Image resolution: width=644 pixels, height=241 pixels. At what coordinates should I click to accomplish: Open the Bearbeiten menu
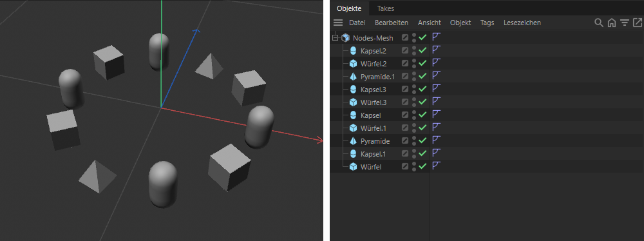click(x=392, y=23)
